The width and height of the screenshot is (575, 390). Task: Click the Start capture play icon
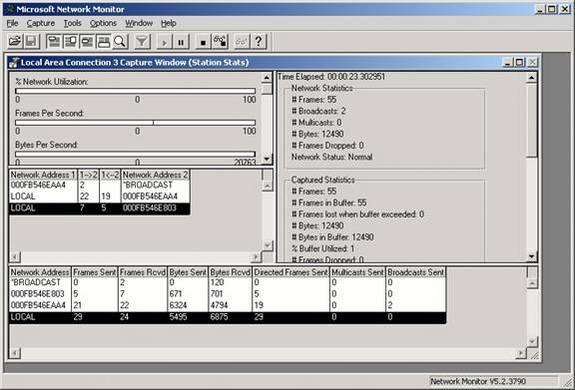(164, 41)
